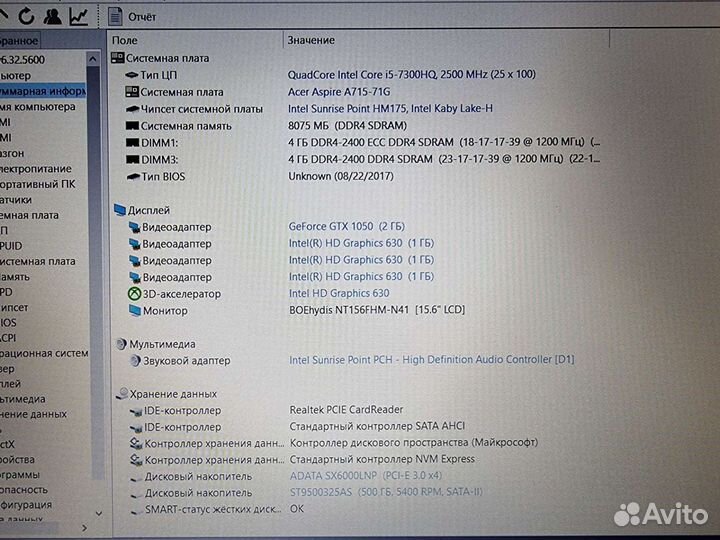
Task: Select the Память tree item
Action: point(15,277)
